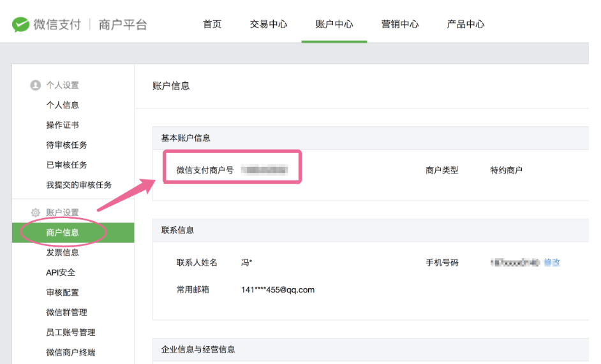Screen dimensions: 601x364
Task: Open 微信群管理 sidebar item
Action: [67, 312]
